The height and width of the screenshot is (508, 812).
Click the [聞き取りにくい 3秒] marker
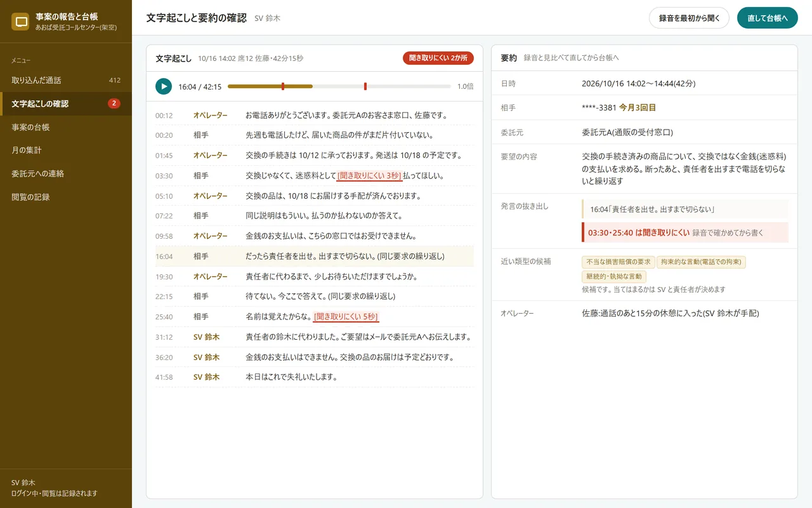tap(369, 175)
